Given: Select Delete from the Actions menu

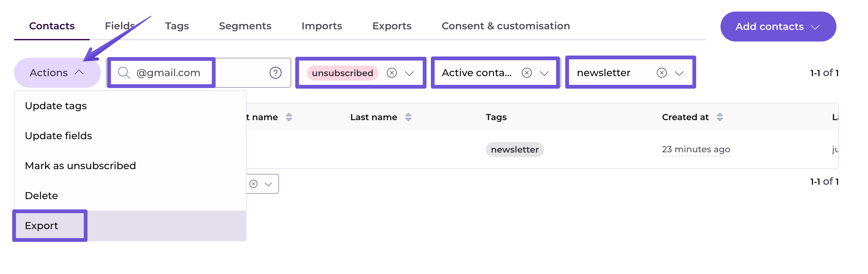Looking at the screenshot, I should [x=42, y=196].
